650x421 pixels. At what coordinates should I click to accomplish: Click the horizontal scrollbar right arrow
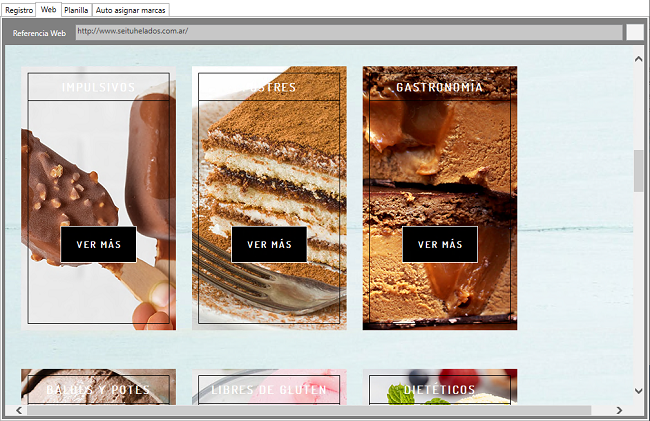619,410
